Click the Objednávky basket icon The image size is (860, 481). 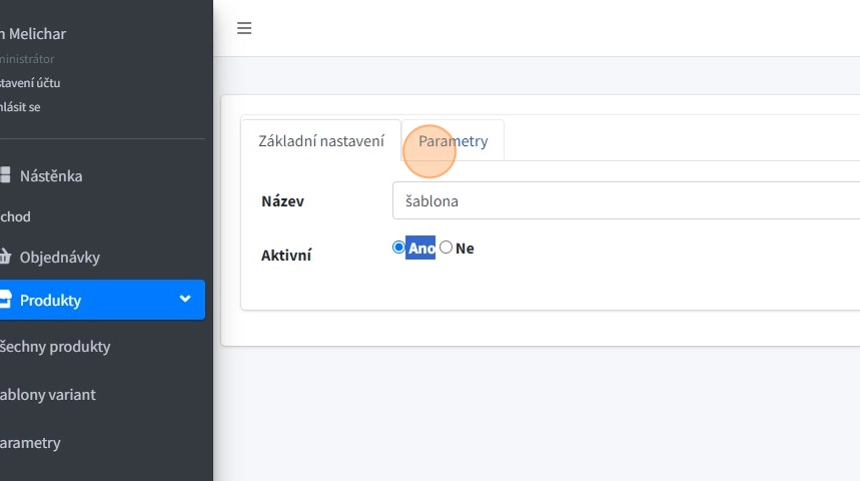click(x=5, y=257)
